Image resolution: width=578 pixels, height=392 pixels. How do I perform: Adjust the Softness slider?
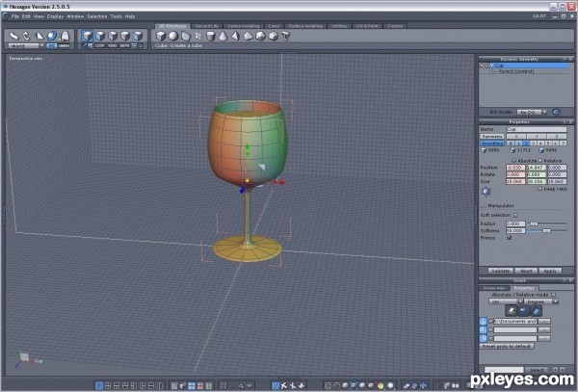click(546, 230)
